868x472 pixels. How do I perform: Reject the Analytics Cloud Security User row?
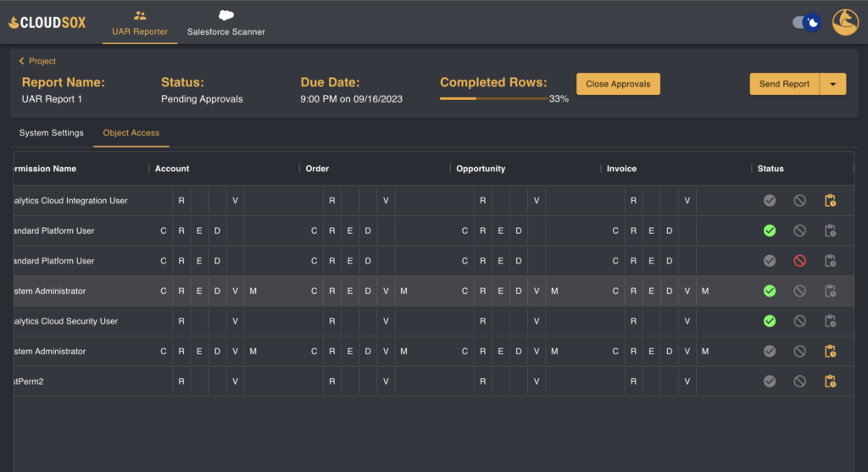(x=799, y=321)
